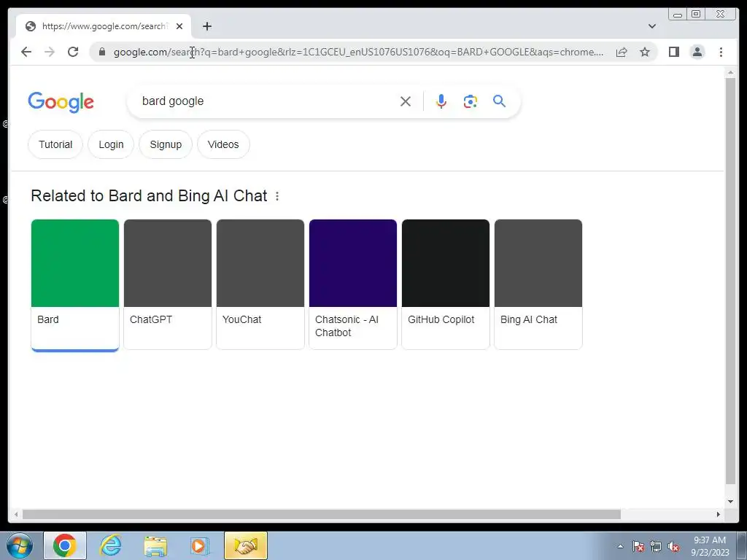The width and height of the screenshot is (747, 560).
Task: Click the vertical scrollbar thumb
Action: pos(730,281)
